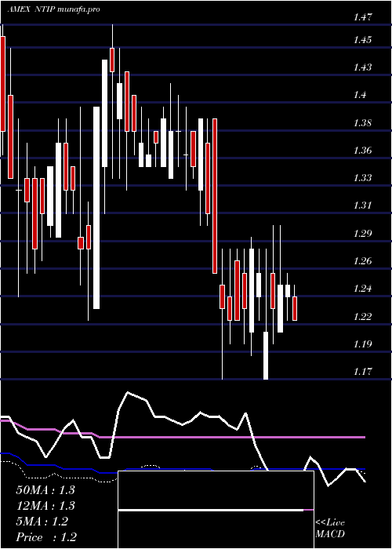The width and height of the screenshot is (392, 549).
Task: Click the last red candlestick on the right
Action: 295,308
